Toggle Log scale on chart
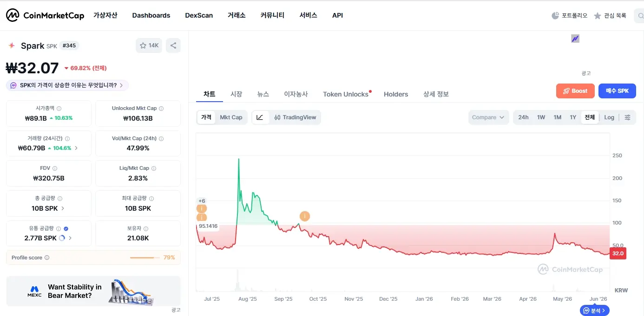Image resolution: width=644 pixels, height=316 pixels. [x=609, y=117]
